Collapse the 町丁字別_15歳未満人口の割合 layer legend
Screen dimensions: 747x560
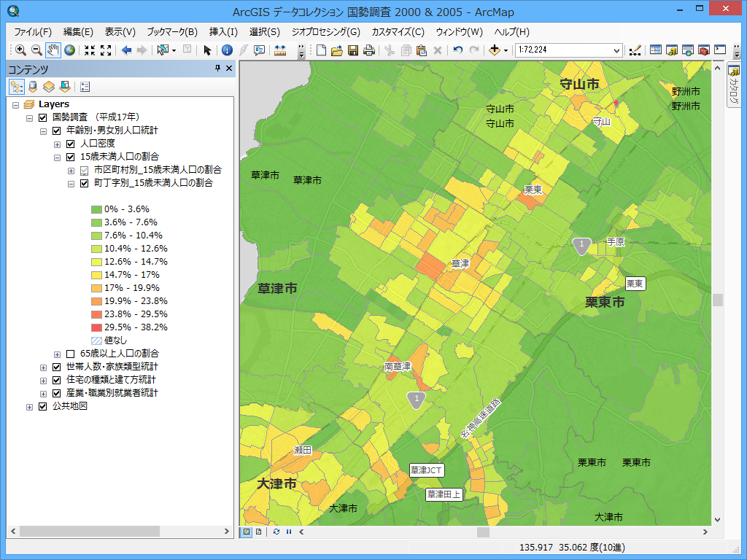click(x=71, y=183)
